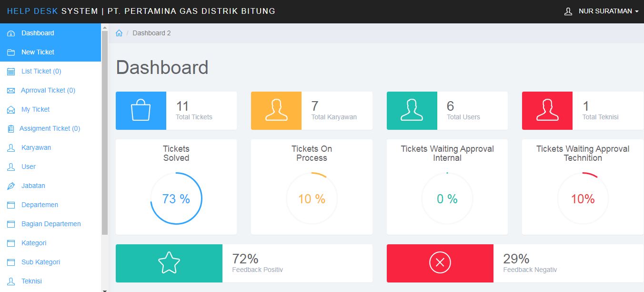Image resolution: width=644 pixels, height=292 pixels.
Task: Click the home icon in the breadcrumb
Action: point(119,33)
